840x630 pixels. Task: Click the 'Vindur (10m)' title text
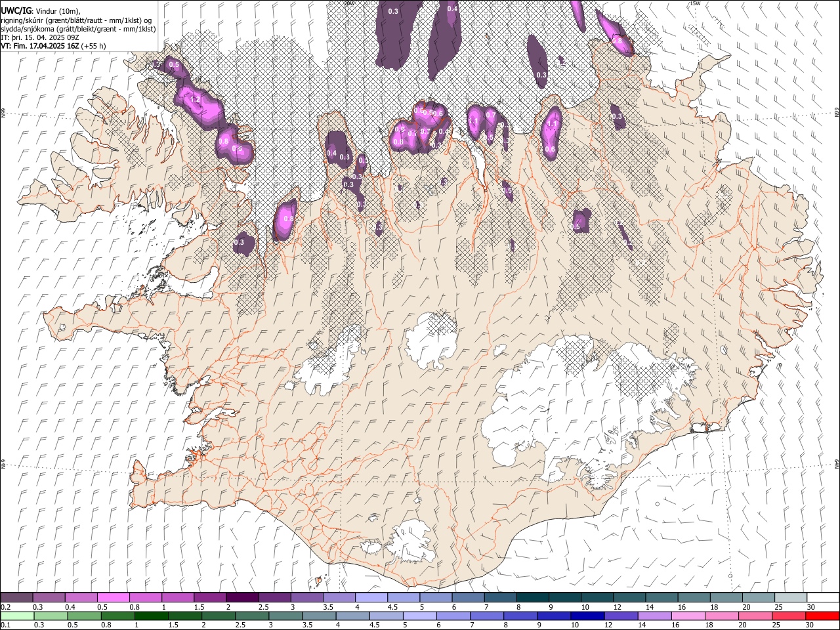pyautogui.click(x=57, y=10)
